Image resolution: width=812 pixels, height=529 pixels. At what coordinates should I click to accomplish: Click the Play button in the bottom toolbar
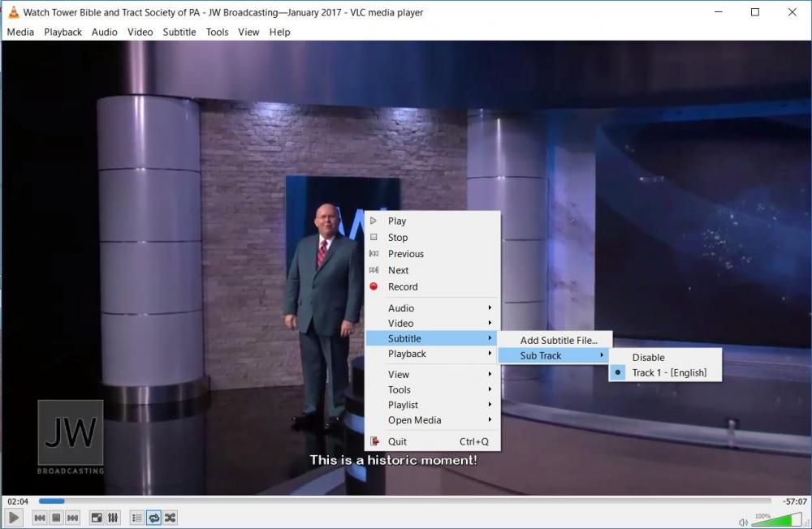(x=14, y=518)
